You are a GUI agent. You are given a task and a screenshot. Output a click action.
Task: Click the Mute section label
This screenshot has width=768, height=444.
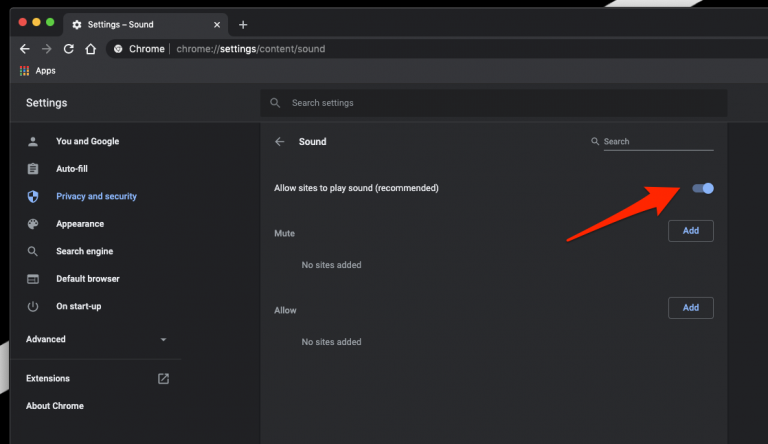[x=285, y=233]
